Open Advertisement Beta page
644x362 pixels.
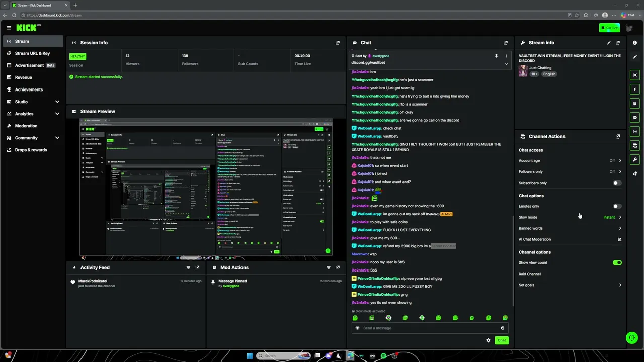click(x=33, y=65)
